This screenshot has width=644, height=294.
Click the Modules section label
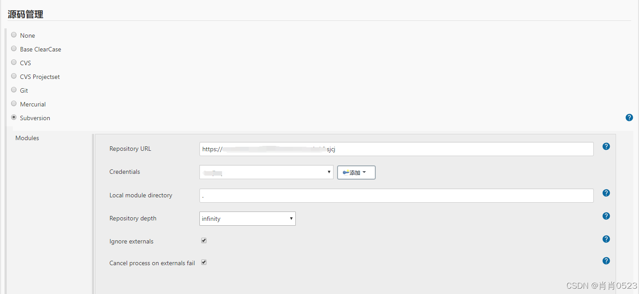[x=27, y=138]
